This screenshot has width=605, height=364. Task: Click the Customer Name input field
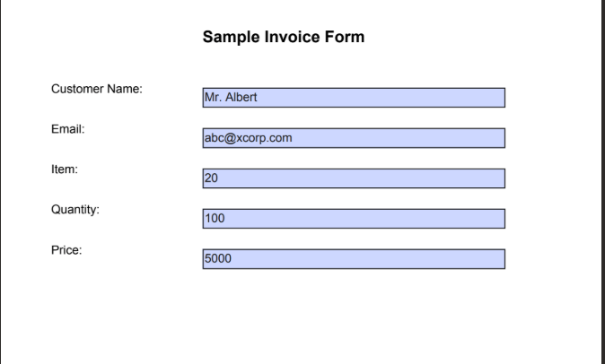(355, 98)
